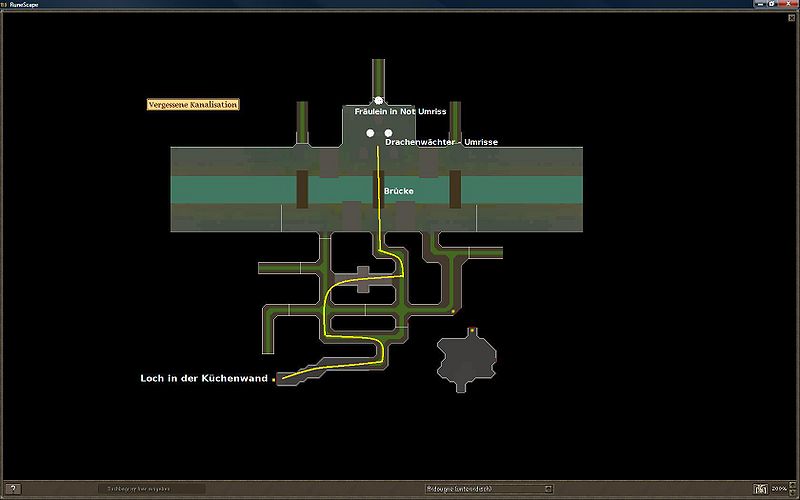Select the right white dot Drachenwächter marker
The image size is (800, 500).
tap(388, 133)
